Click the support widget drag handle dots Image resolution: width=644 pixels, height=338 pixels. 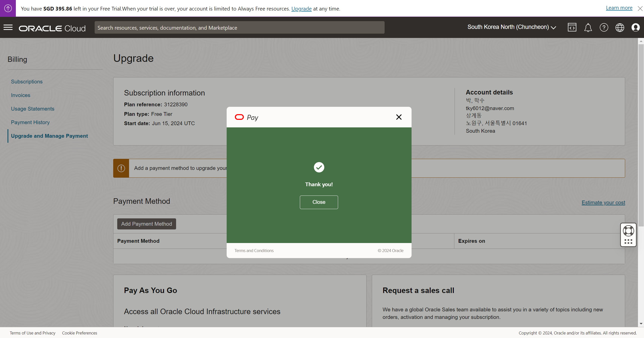628,242
